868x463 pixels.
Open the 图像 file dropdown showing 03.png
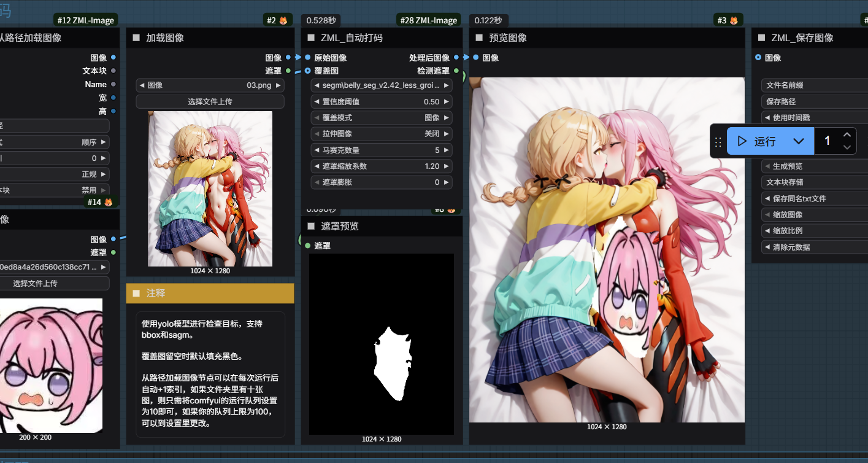pyautogui.click(x=210, y=85)
